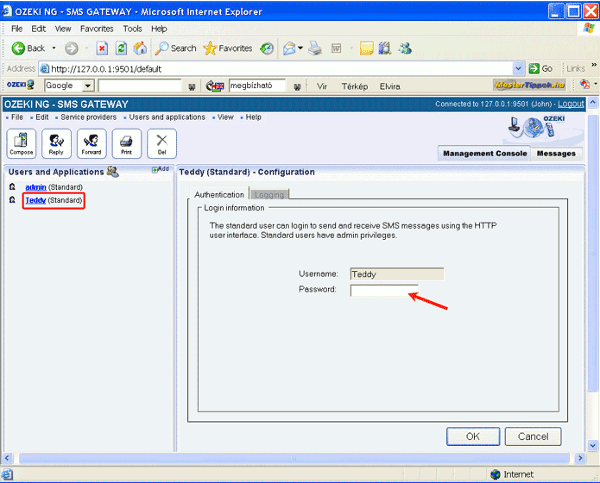
Task: Open the Google search engine dropdown
Action: (x=88, y=85)
